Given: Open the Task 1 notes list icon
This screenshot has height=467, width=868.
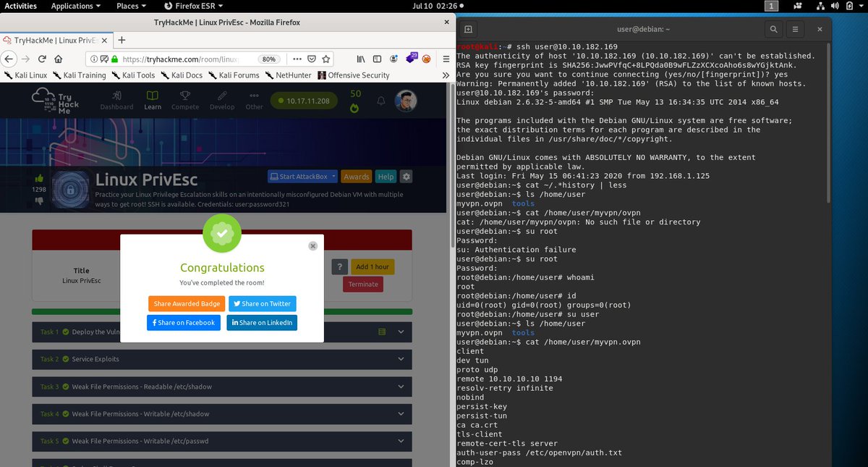Looking at the screenshot, I should coord(382,332).
